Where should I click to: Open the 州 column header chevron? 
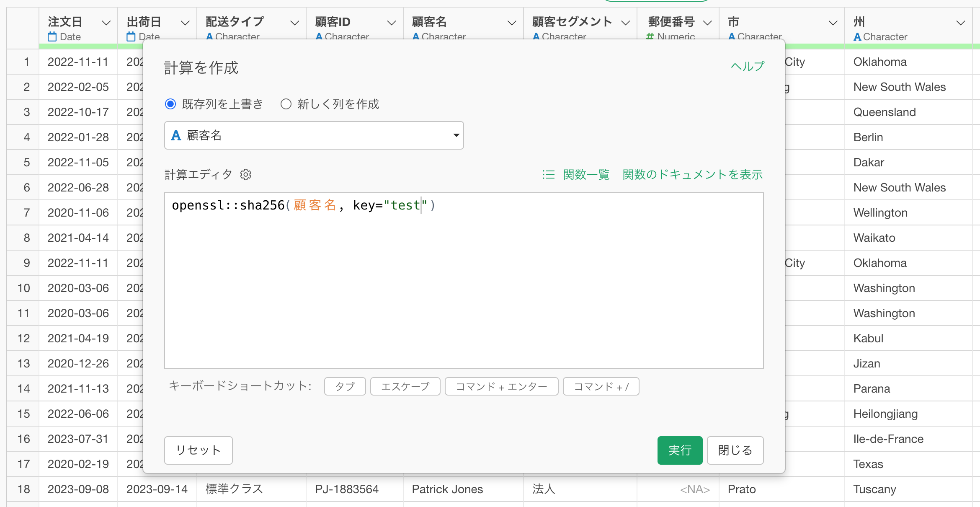[961, 23]
